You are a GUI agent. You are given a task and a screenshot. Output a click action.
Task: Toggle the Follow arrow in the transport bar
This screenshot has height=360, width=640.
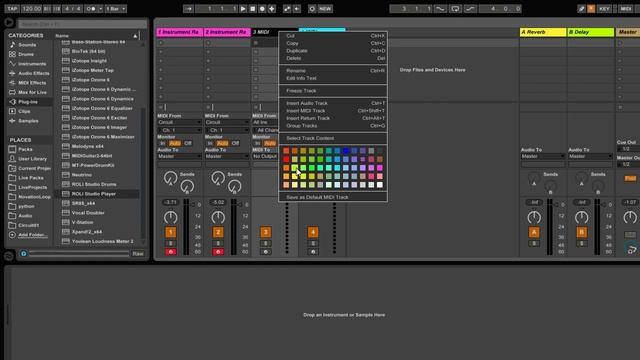(188, 9)
